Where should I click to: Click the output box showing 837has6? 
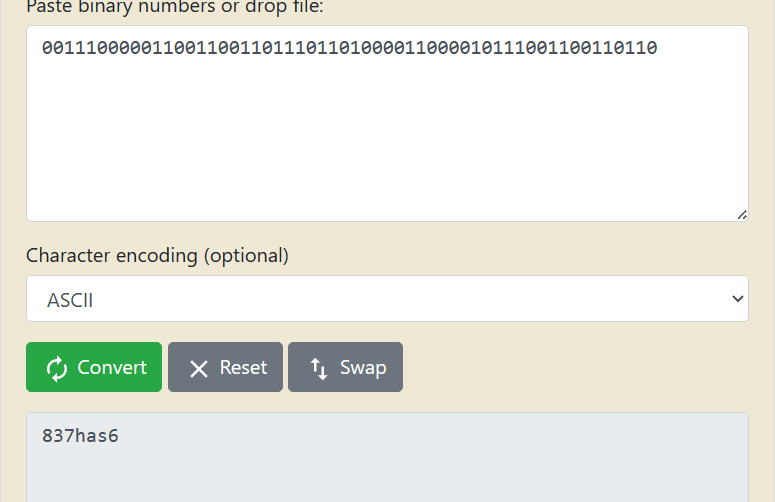pyautogui.click(x=388, y=457)
